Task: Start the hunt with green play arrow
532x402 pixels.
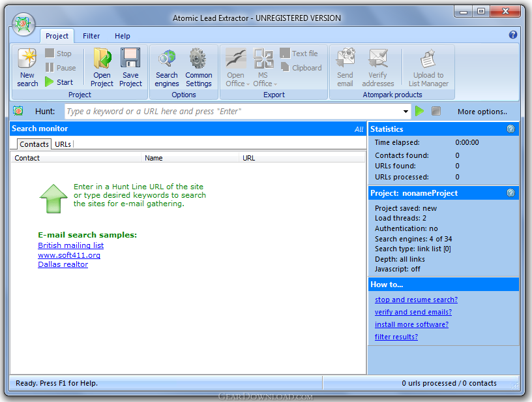Action: click(x=420, y=111)
